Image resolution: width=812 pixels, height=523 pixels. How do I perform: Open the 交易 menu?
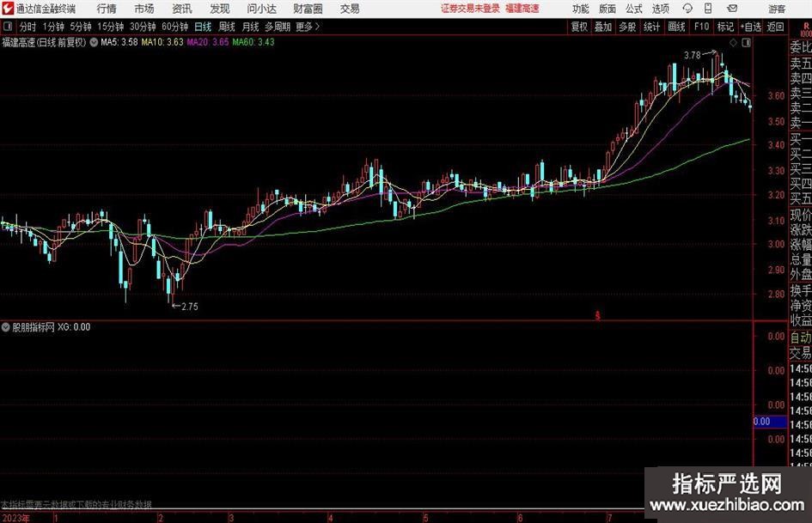tap(350, 9)
